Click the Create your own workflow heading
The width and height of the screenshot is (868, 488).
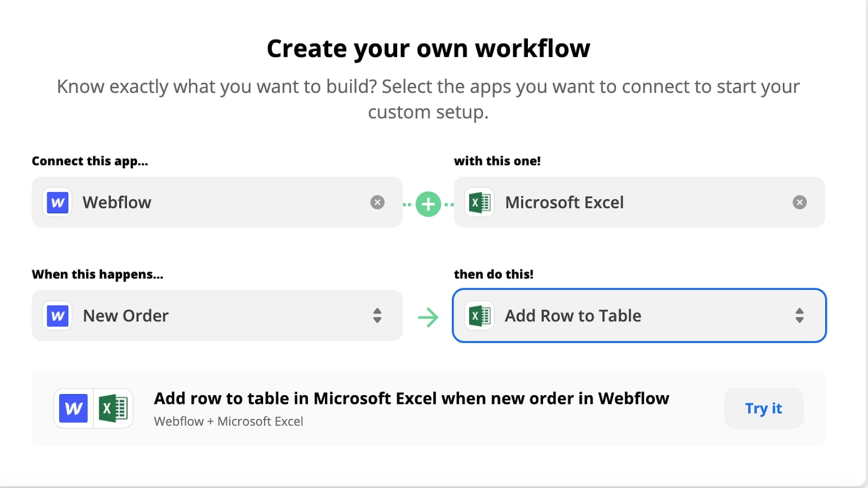pyautogui.click(x=429, y=49)
